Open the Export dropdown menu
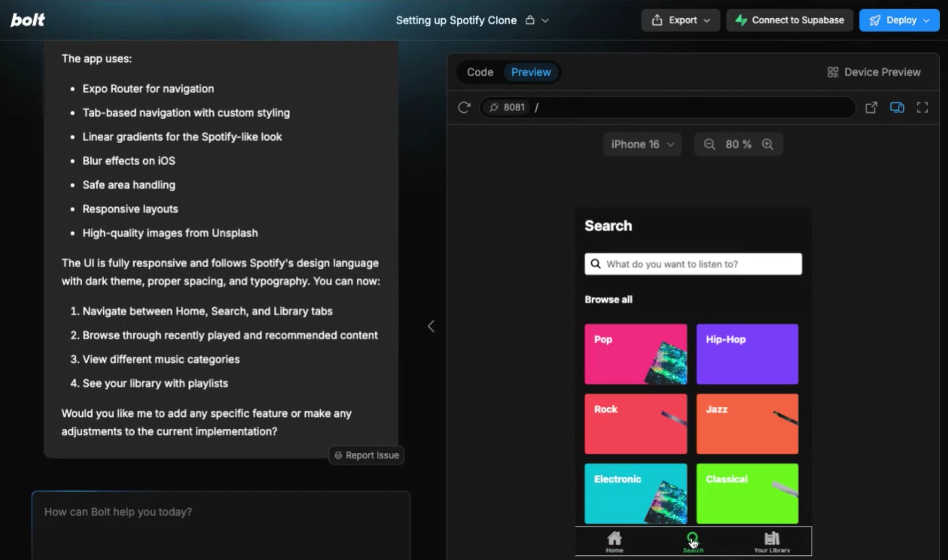 (x=680, y=20)
